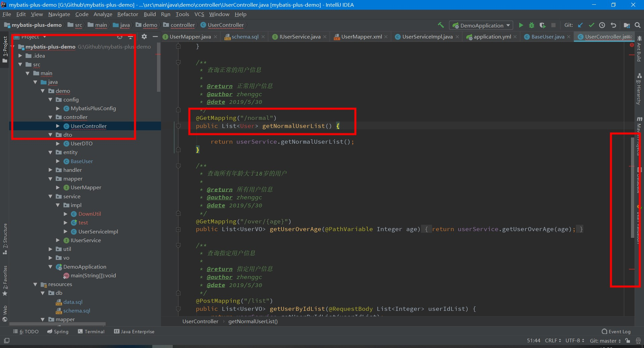
Task: Expand the .idea folder
Action: [x=20, y=56]
